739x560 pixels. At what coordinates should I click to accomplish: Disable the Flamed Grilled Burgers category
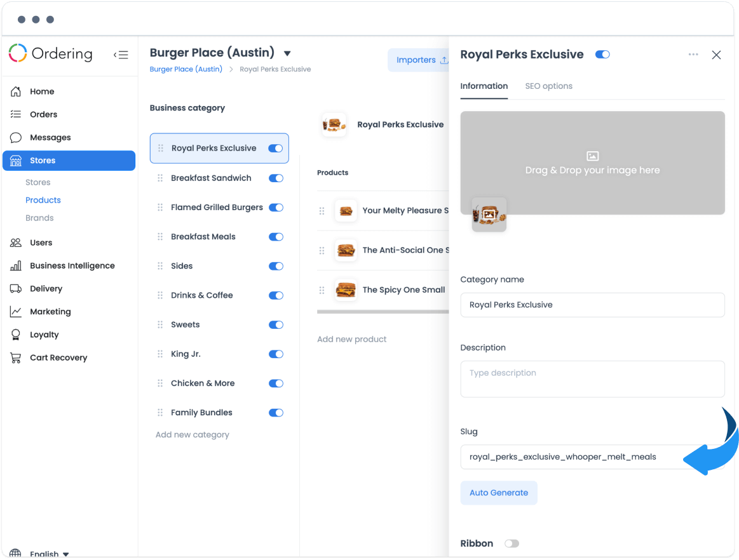pyautogui.click(x=276, y=208)
